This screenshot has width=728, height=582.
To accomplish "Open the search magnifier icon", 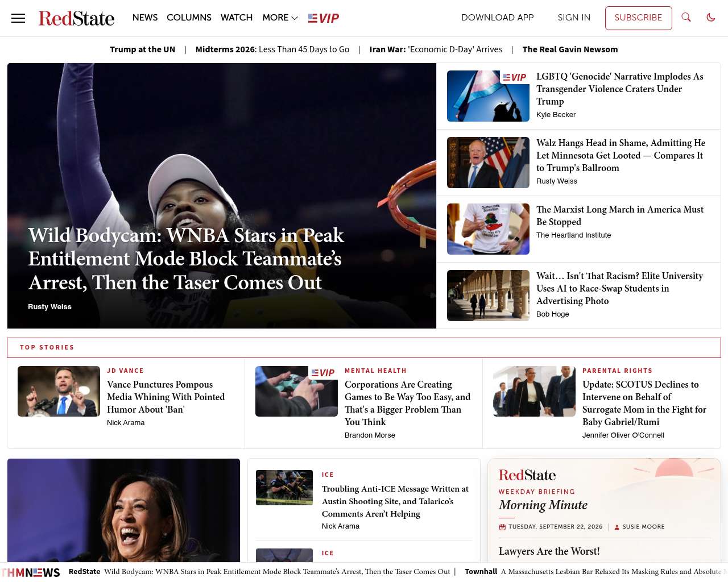I will pos(686,18).
